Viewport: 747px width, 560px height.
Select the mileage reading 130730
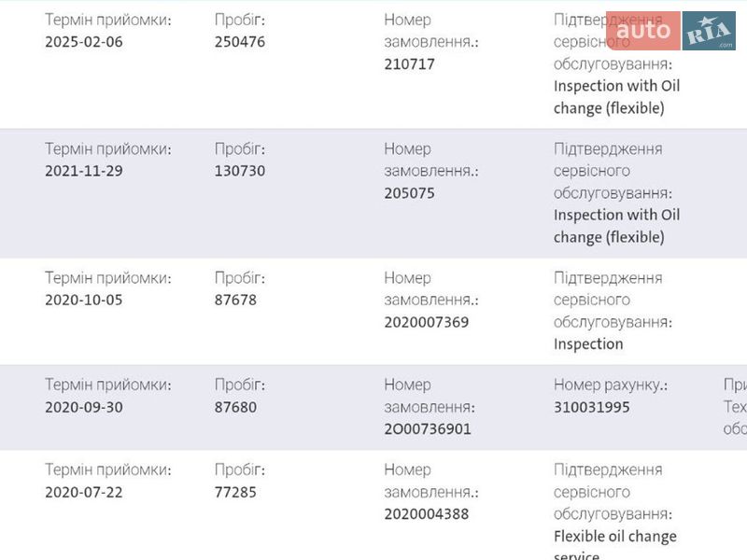tap(240, 171)
